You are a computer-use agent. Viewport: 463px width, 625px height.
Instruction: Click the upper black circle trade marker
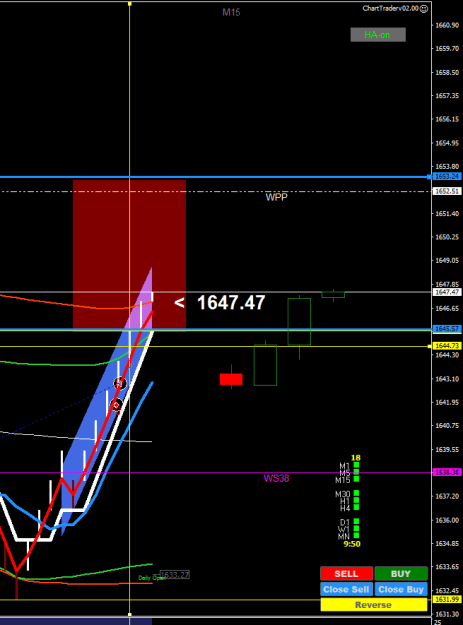[120, 383]
